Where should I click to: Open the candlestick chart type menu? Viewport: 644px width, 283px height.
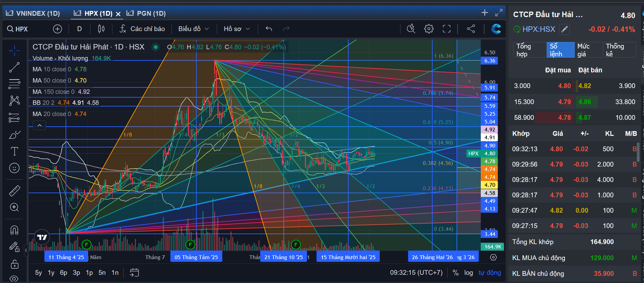coord(101,29)
